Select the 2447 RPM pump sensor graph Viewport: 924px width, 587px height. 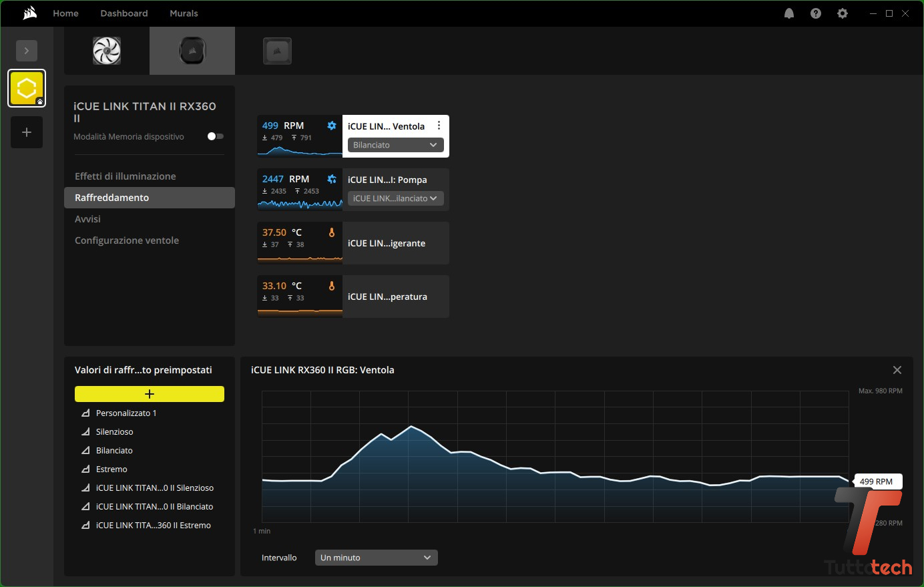point(300,190)
